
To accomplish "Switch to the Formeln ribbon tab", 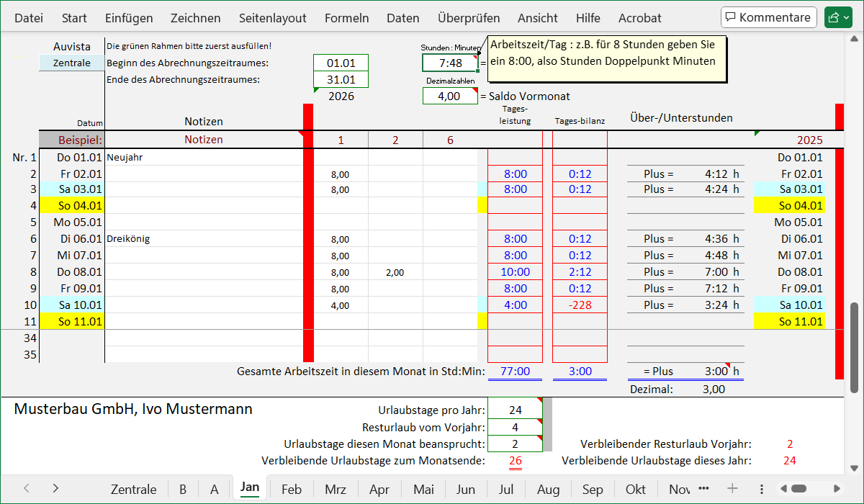I will (346, 18).
